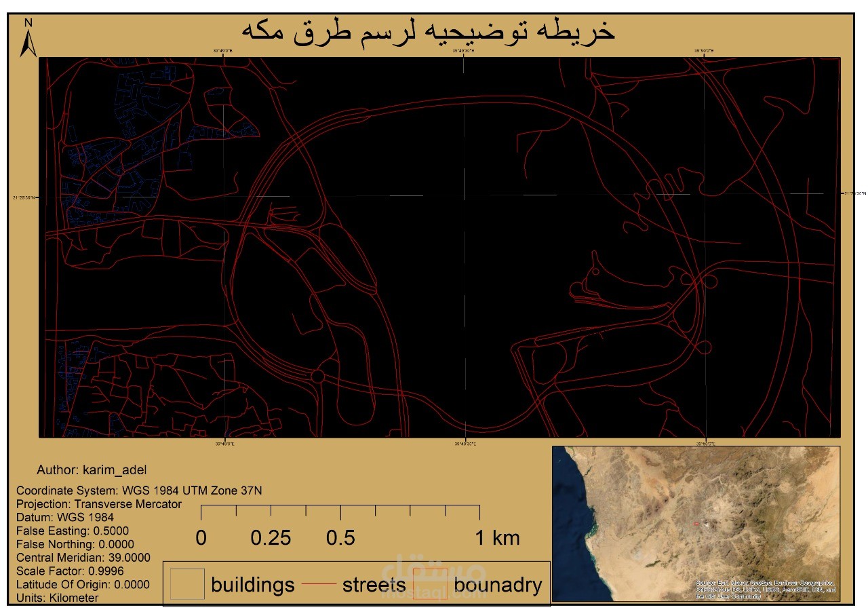This screenshot has width=868, height=614.
Task: Select "Projection: Transverse Mercator" line
Action: tap(99, 504)
